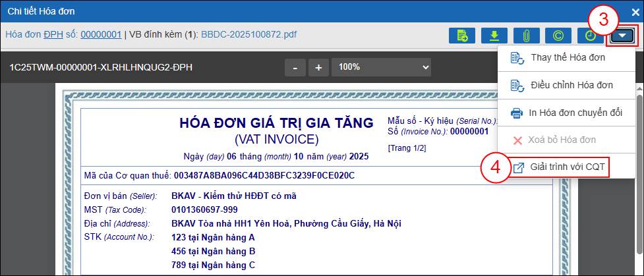Zoom out with the minus button
The height and width of the screenshot is (276, 644).
tap(295, 67)
